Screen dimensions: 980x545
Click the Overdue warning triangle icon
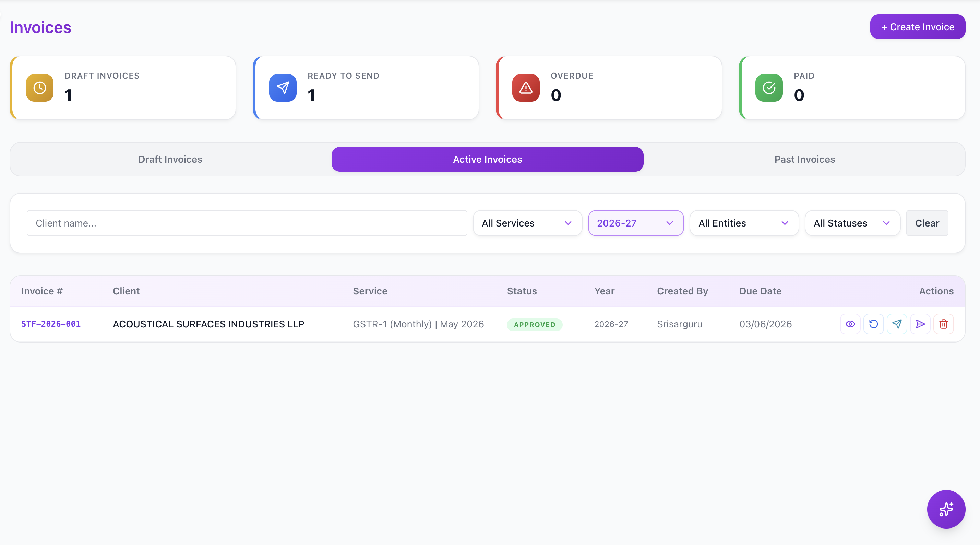(x=526, y=88)
